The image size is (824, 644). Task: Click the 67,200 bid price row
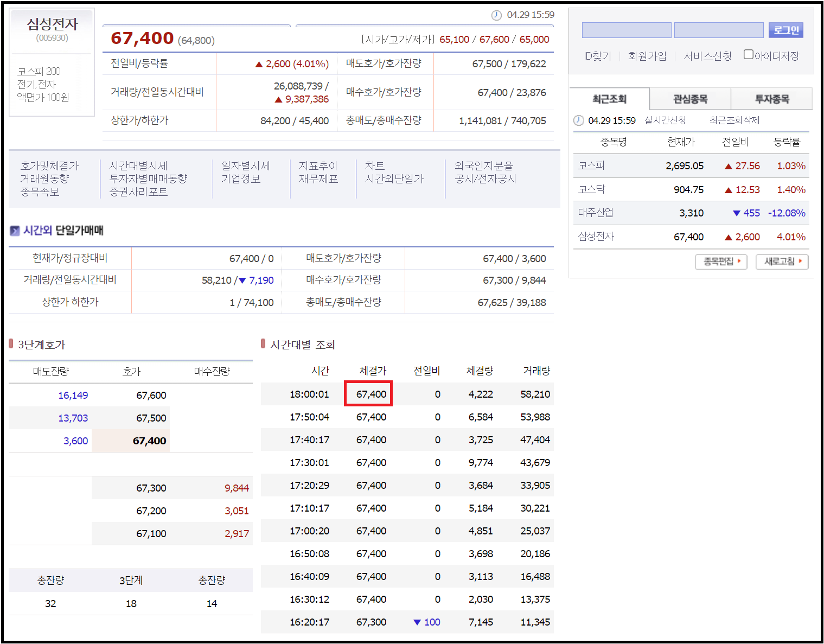[131, 511]
